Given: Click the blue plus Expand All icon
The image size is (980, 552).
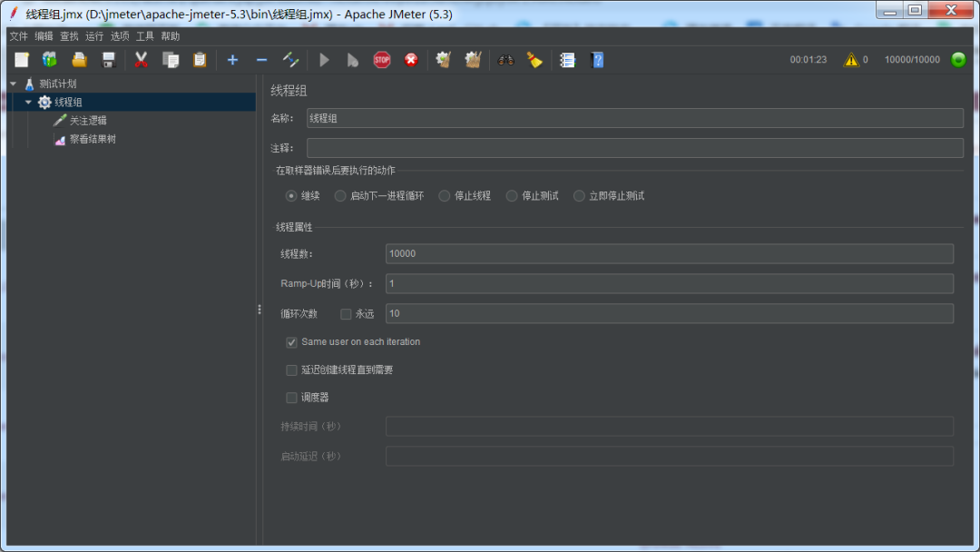Looking at the screenshot, I should 232,60.
